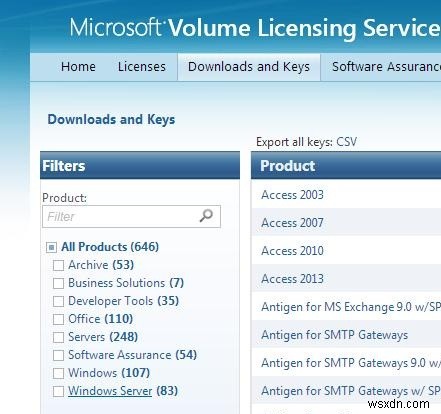
Task: Click the Windows (107) filter label
Action: point(109,373)
